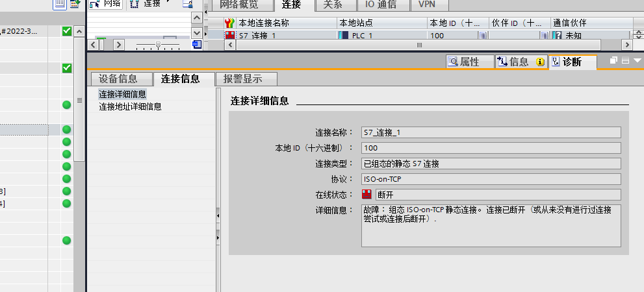This screenshot has height=292, width=644.
Task: Open the local ID 100 dropdown list
Action: pyautogui.click(x=482, y=36)
